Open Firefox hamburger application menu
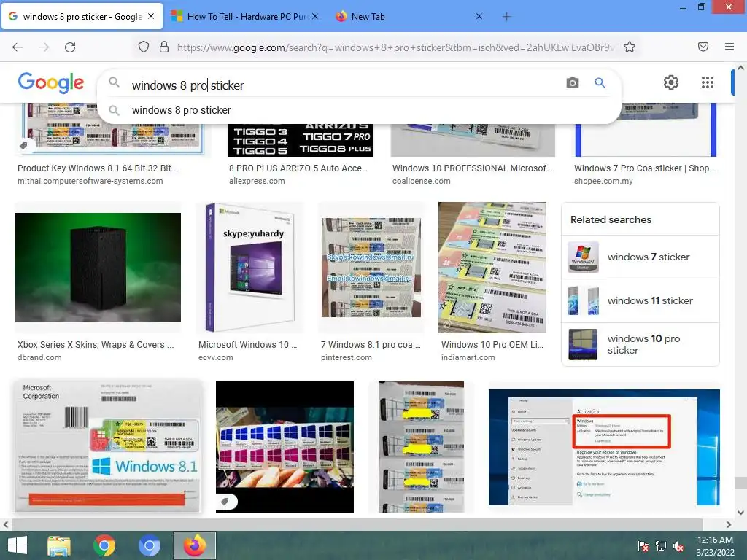Screen dimensions: 747x560 729,47
